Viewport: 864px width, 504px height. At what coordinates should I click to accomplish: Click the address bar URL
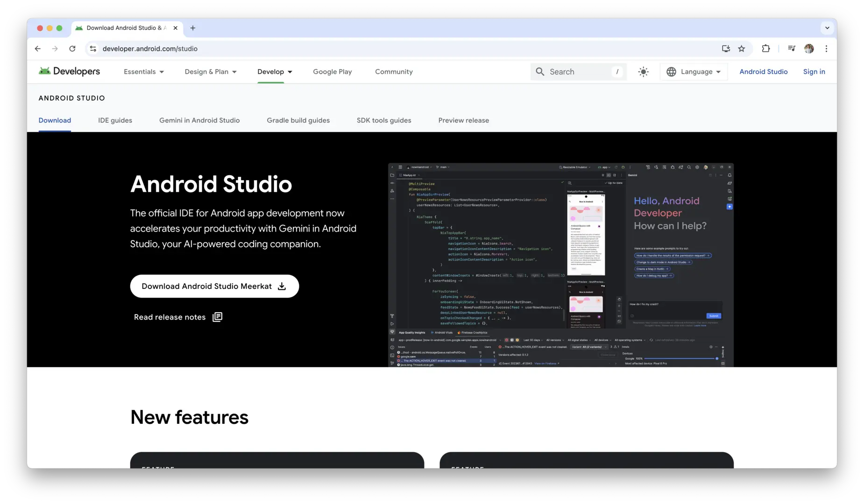(x=150, y=49)
